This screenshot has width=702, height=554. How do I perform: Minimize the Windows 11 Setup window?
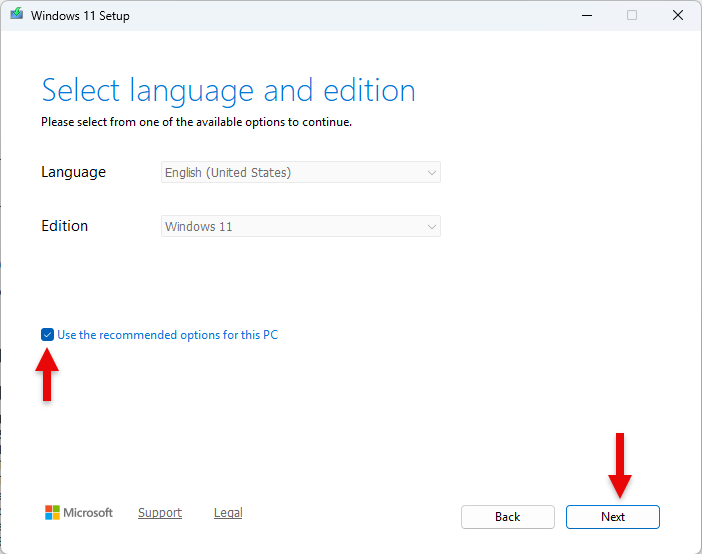587,15
